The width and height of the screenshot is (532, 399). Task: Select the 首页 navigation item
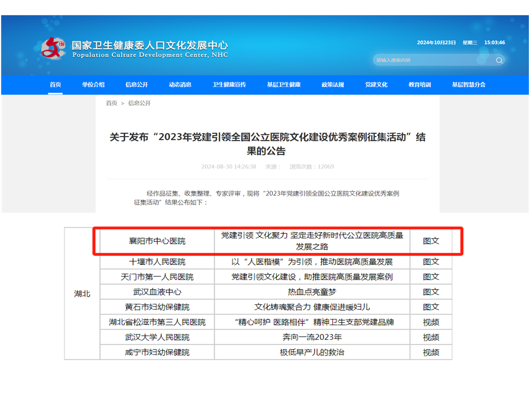coord(56,85)
